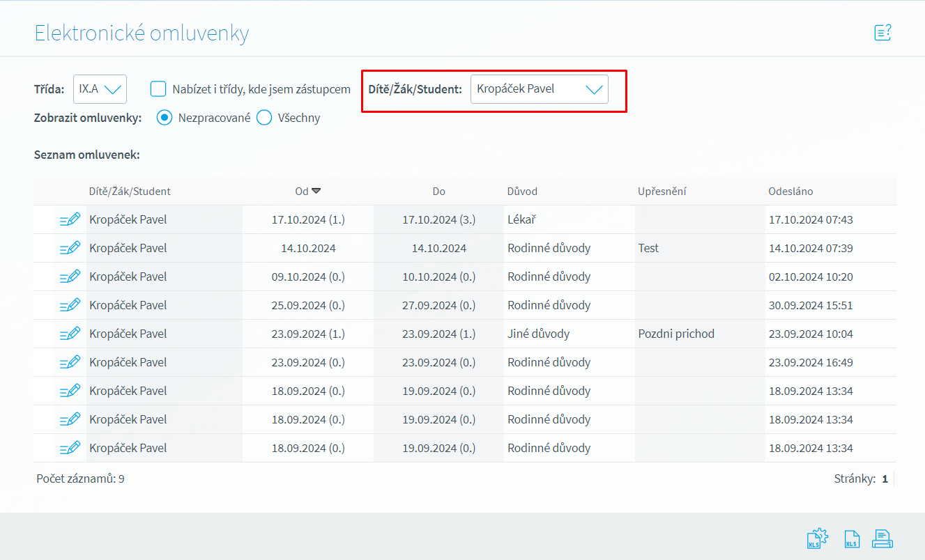Expand the Dítě/Žák/Student Kropáček Pavel dropdown
This screenshot has width=925, height=560.
coord(540,89)
